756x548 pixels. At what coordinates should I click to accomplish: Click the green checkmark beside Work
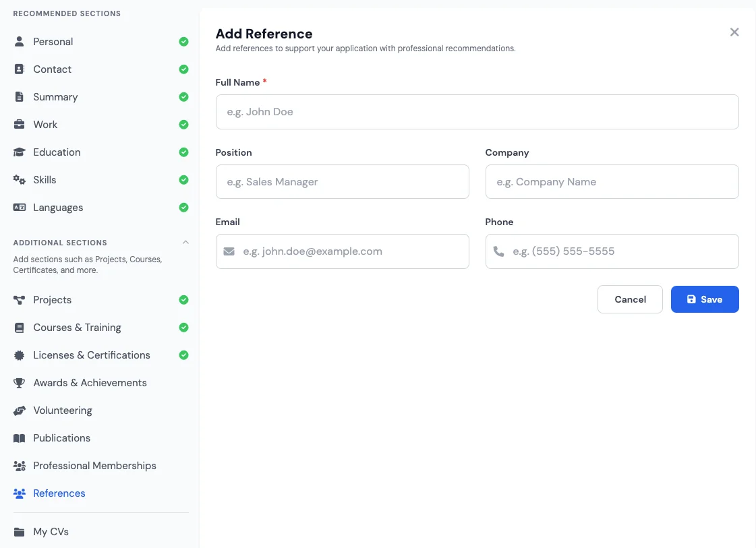[x=183, y=124]
